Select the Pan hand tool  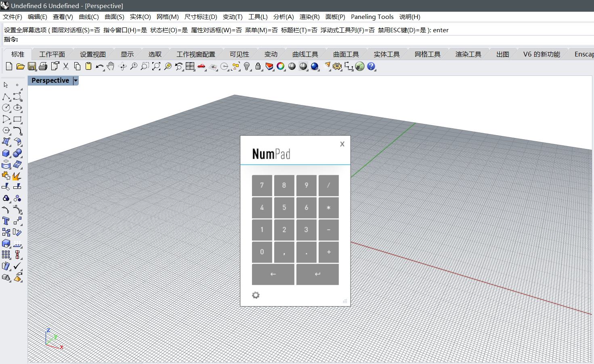pyautogui.click(x=111, y=67)
